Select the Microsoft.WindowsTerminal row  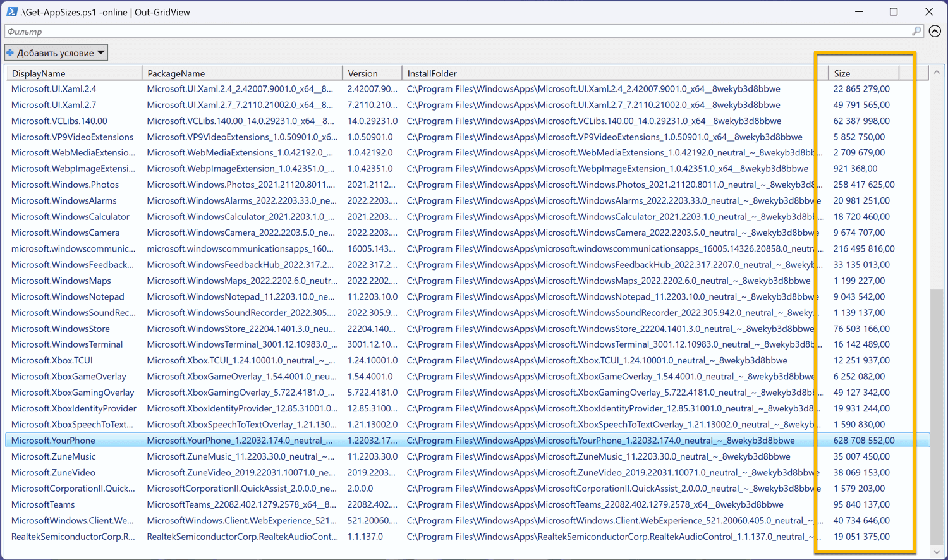(468, 344)
